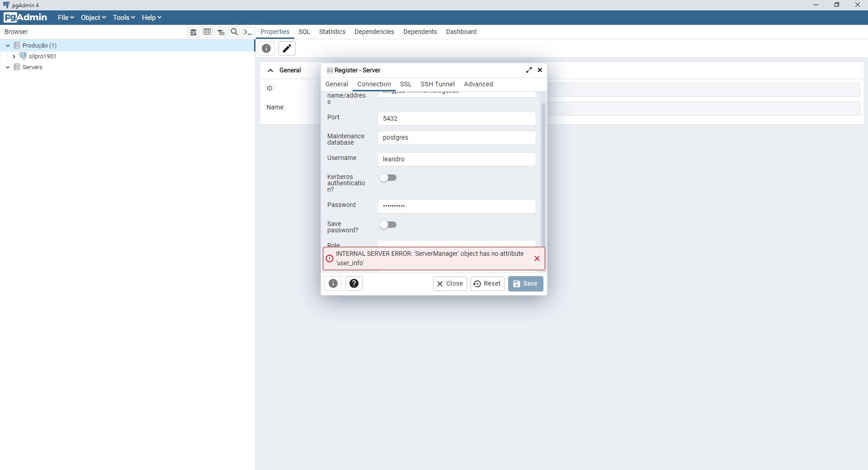This screenshot has width=868, height=470.
Task: Click the dialog's vertical scrollbar
Action: [543, 172]
